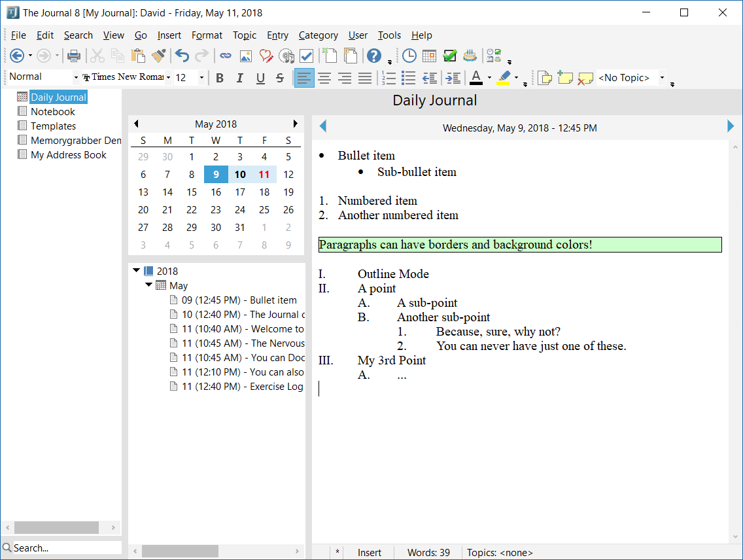Open Help using the question mark icon
The image size is (743, 560).
click(x=374, y=56)
